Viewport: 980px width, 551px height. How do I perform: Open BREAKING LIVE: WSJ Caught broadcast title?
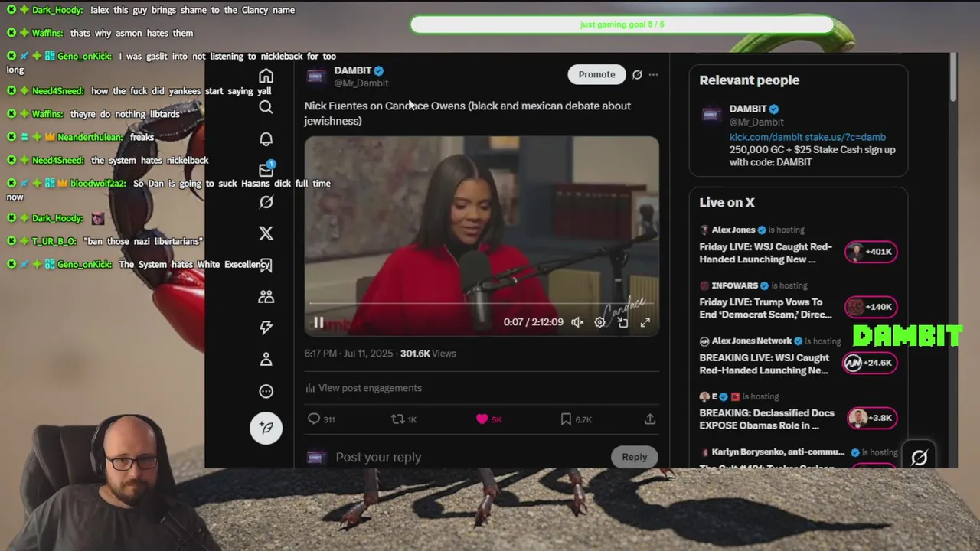click(764, 364)
